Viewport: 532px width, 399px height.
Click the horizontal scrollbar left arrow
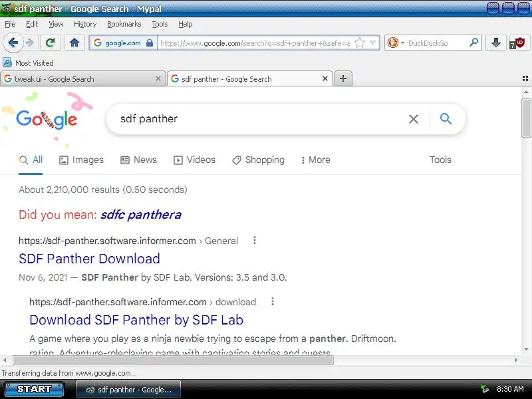pos(5,360)
